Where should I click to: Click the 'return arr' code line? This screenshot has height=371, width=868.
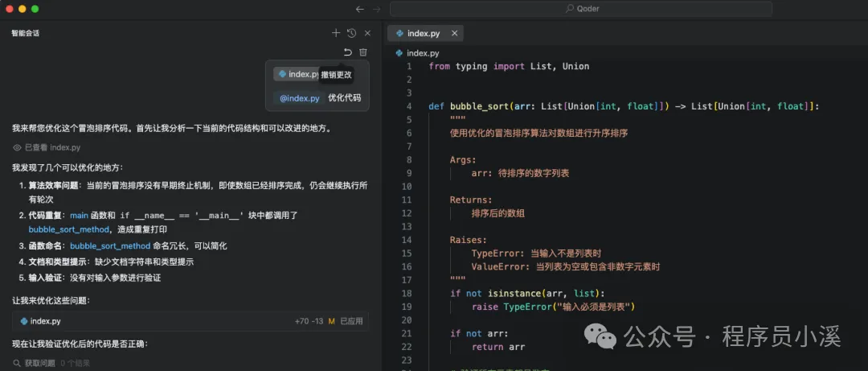coord(498,347)
